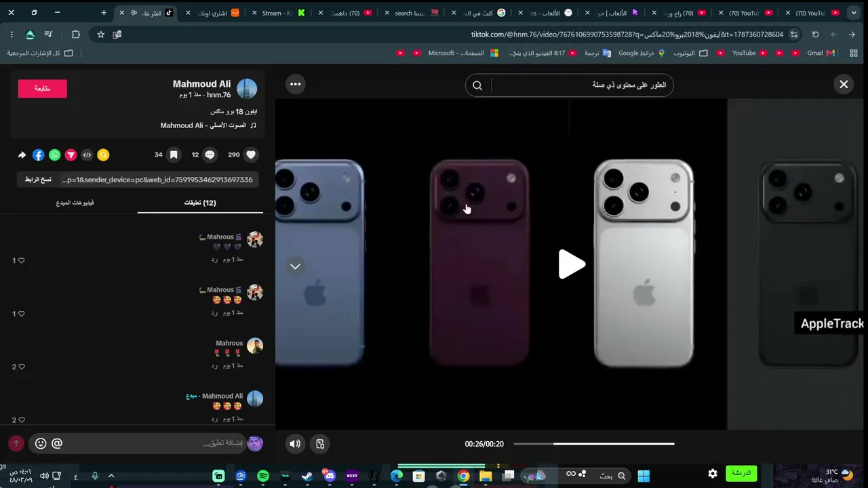Open a new browser tab
Screen dimensions: 868x488
point(104,13)
